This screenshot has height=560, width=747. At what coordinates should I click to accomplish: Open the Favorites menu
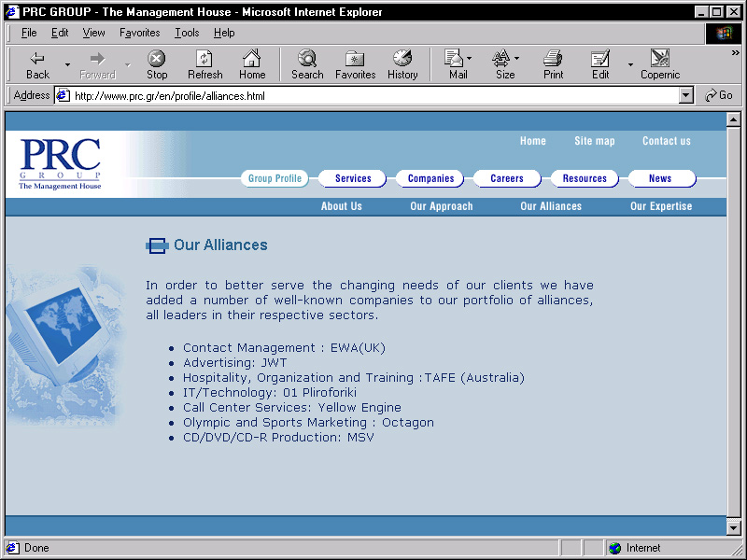coord(139,33)
